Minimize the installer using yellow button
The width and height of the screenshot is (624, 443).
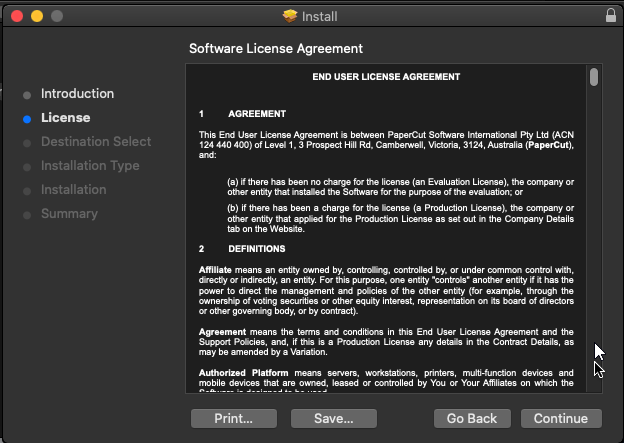[x=37, y=16]
